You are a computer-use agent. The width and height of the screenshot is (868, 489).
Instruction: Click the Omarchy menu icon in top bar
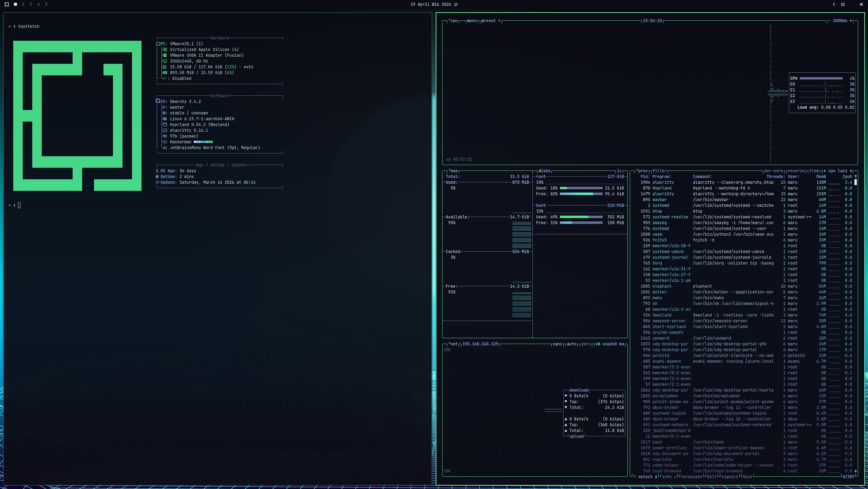[x=7, y=4]
